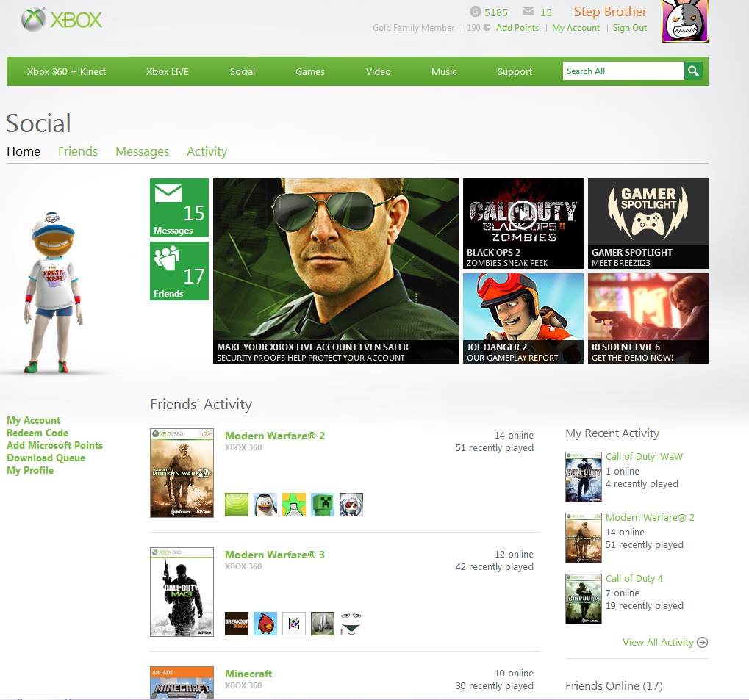Click the Call of Duty: WaW cover thumbnail
Viewport: 749px width, 700px height.
583,477
